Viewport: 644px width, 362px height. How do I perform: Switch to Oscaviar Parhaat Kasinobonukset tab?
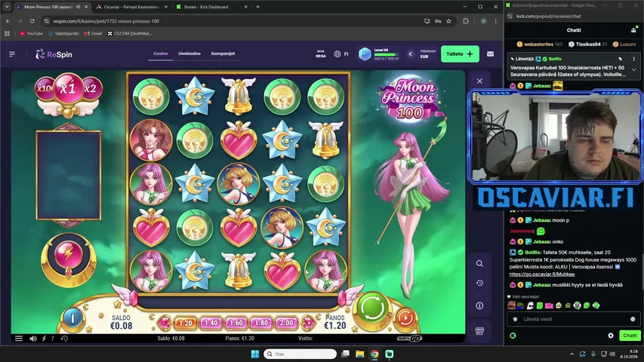131,7
